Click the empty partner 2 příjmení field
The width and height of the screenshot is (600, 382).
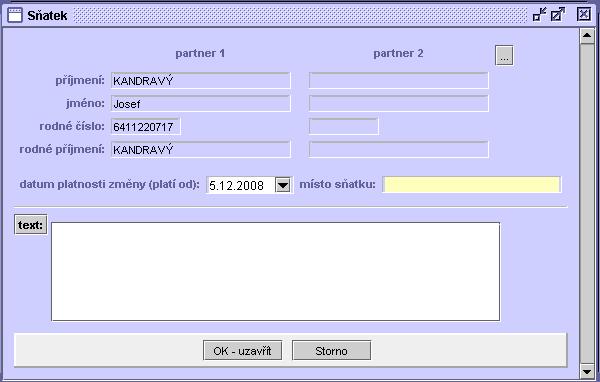point(399,81)
